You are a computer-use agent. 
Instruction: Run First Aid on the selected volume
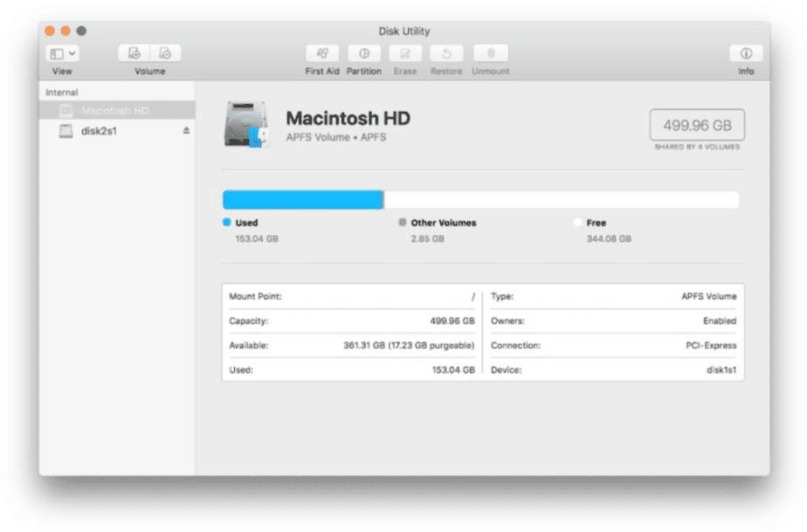coord(322,53)
